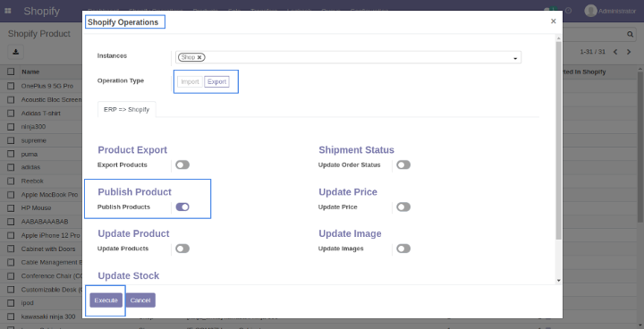The width and height of the screenshot is (644, 329).
Task: Click the Product Export heading
Action: click(132, 150)
